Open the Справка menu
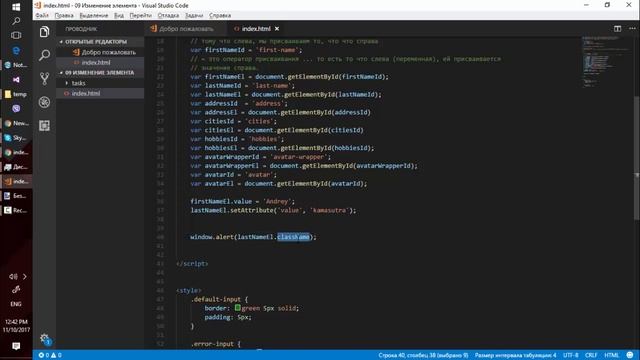 pos(220,16)
